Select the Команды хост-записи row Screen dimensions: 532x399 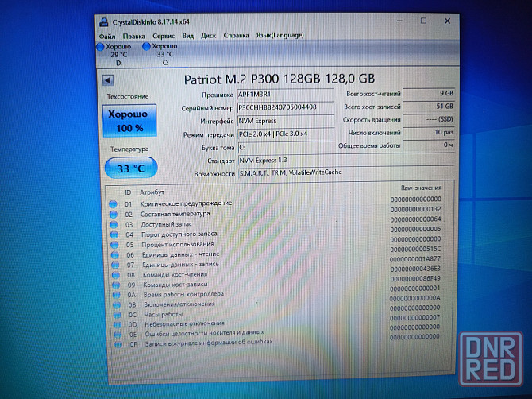pyautogui.click(x=278, y=282)
